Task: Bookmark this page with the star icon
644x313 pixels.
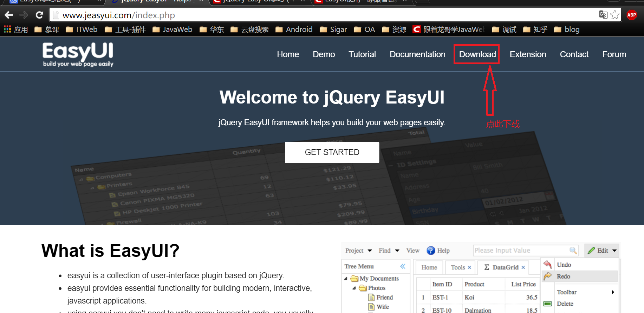Action: (615, 15)
